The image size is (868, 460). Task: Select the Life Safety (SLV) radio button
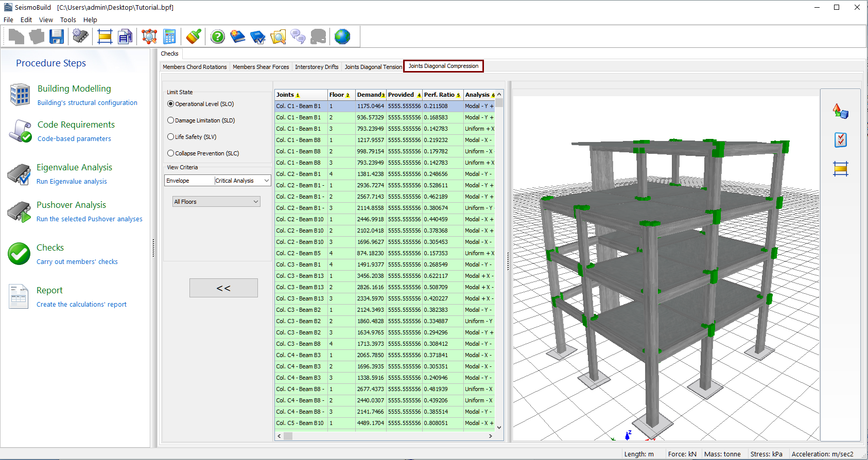(171, 137)
